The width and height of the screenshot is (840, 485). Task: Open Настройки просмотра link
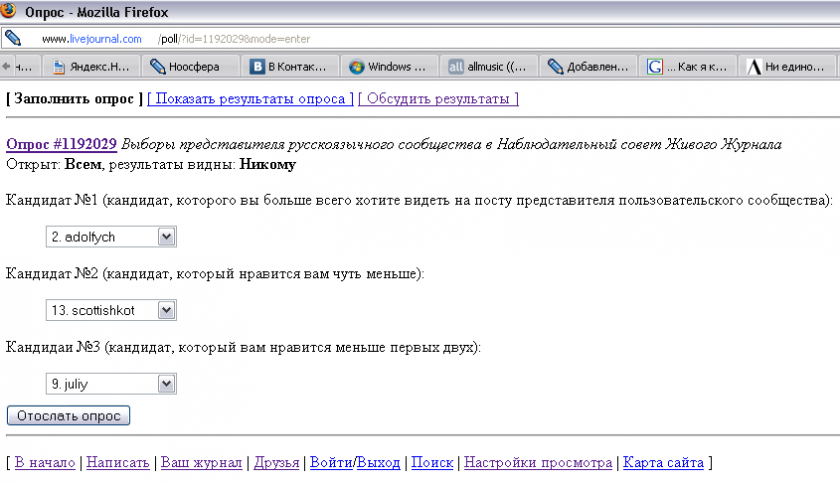click(x=538, y=462)
